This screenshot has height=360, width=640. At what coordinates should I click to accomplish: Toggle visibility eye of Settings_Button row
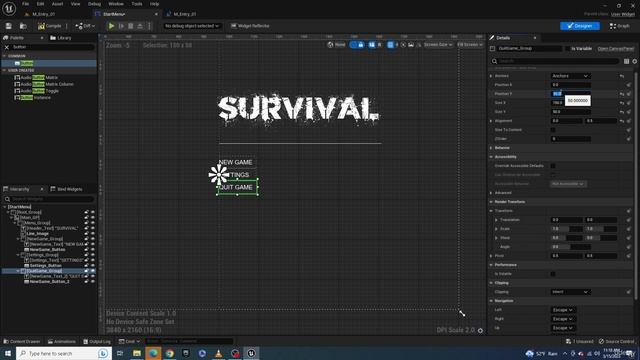[x=93, y=265]
